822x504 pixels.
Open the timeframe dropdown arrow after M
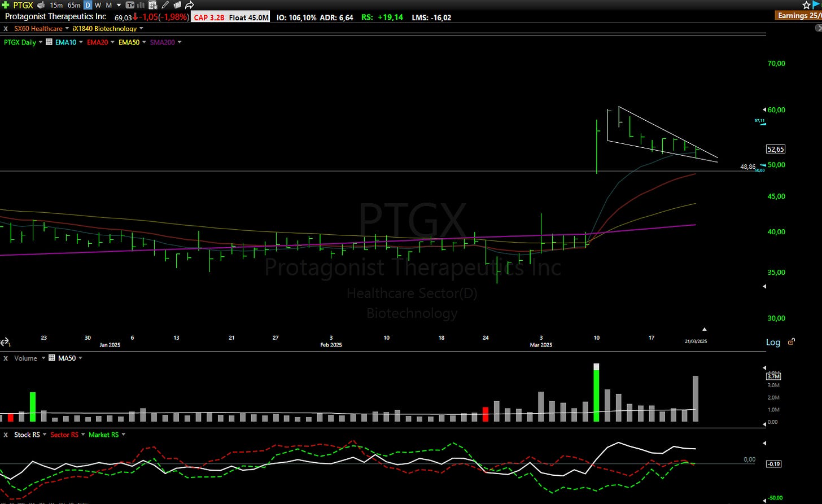[119, 6]
